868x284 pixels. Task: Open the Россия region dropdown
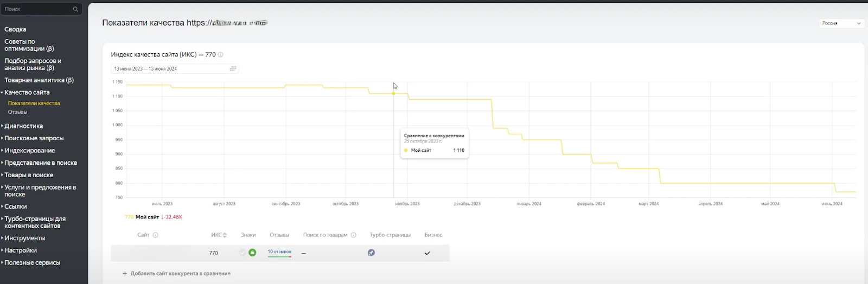coord(841,23)
